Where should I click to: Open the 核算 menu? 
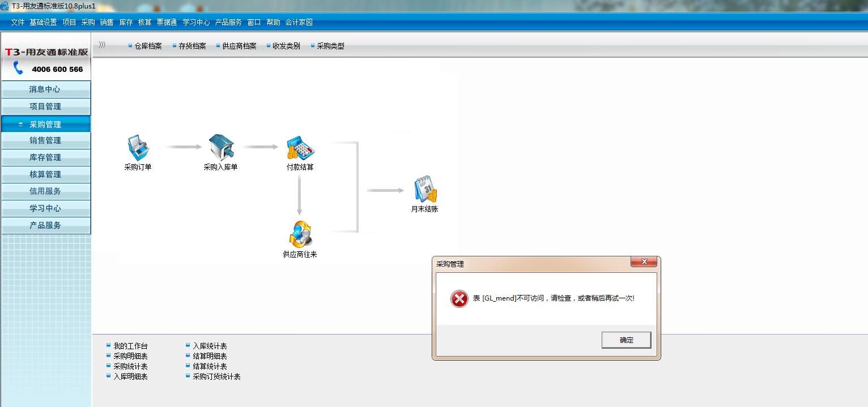(x=144, y=23)
